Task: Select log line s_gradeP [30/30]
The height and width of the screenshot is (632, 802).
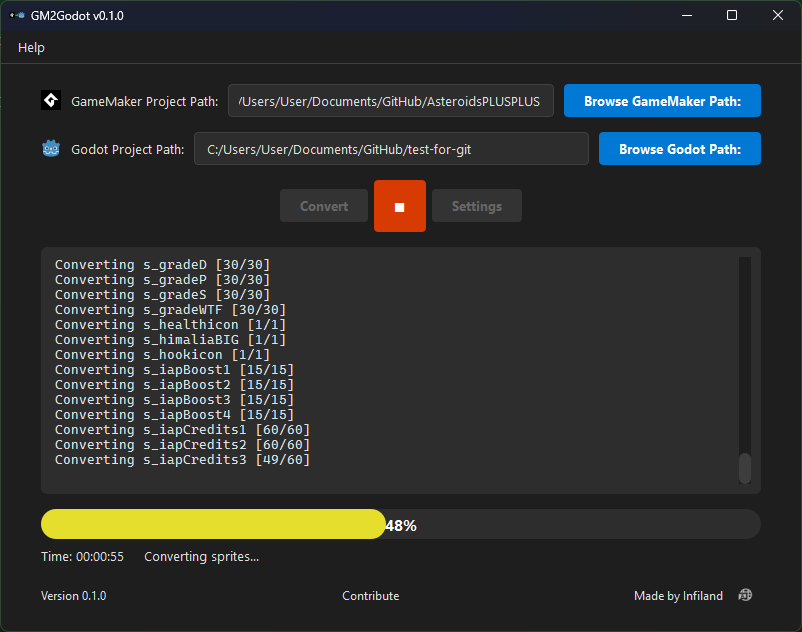Action: click(x=163, y=280)
